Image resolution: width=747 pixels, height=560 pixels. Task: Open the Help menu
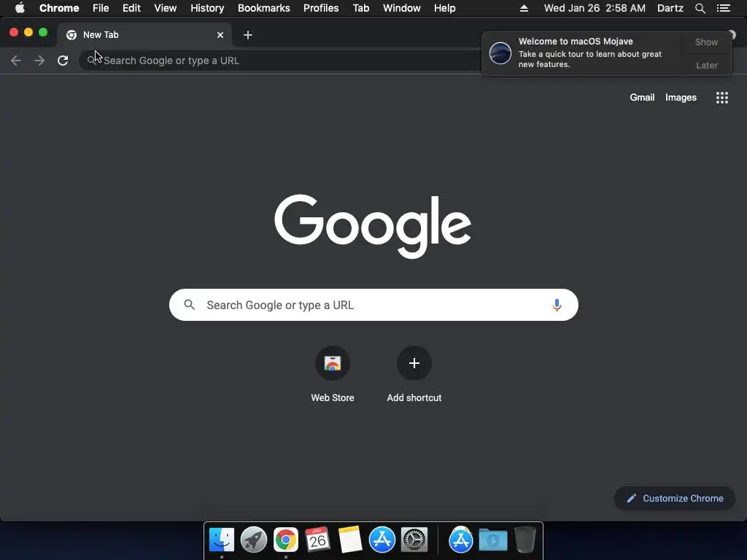444,8
